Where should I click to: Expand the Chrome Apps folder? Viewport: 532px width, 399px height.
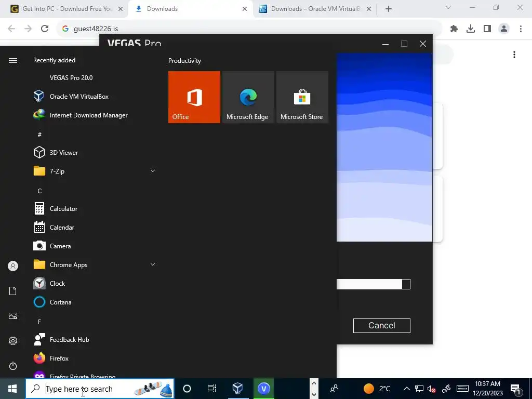click(x=95, y=264)
